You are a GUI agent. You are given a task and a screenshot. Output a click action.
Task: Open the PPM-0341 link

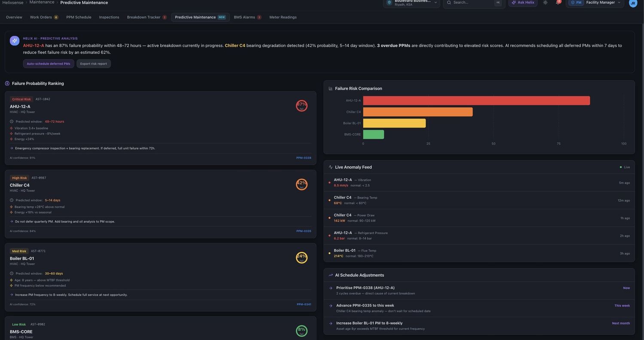304,304
